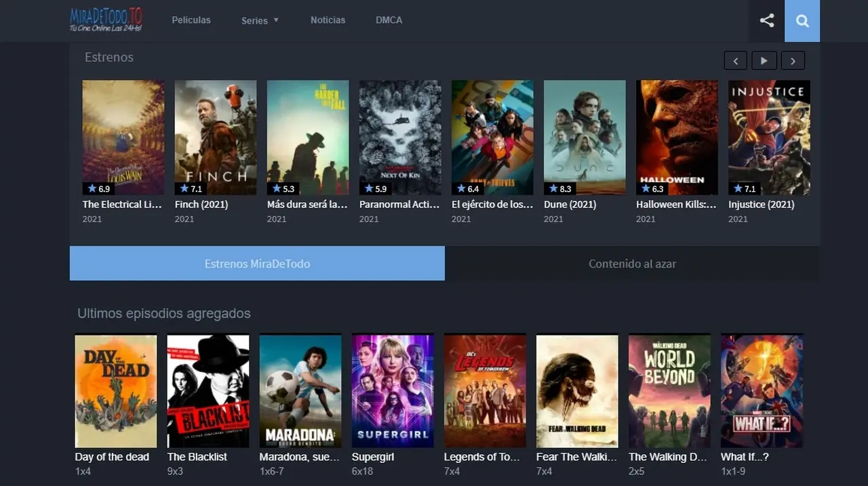The height and width of the screenshot is (486, 868).
Task: Click the Finch (2021) title link
Action: (x=201, y=204)
